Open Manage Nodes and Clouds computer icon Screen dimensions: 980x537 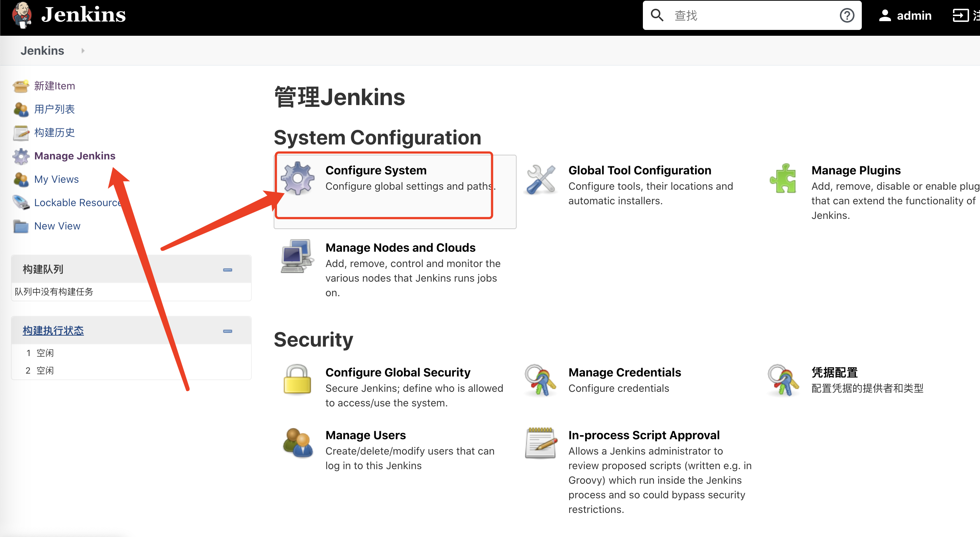(x=297, y=256)
